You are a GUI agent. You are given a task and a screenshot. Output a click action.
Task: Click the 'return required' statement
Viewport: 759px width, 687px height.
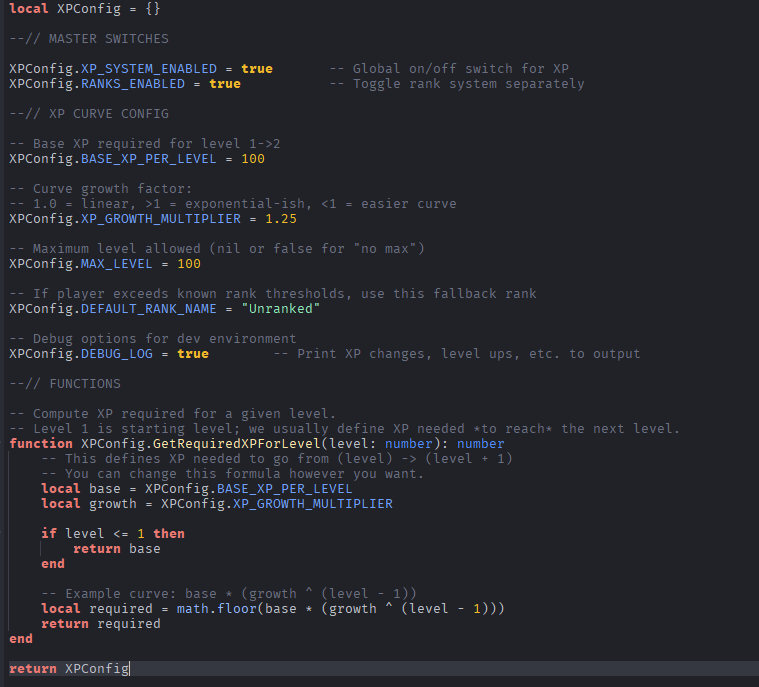point(101,624)
